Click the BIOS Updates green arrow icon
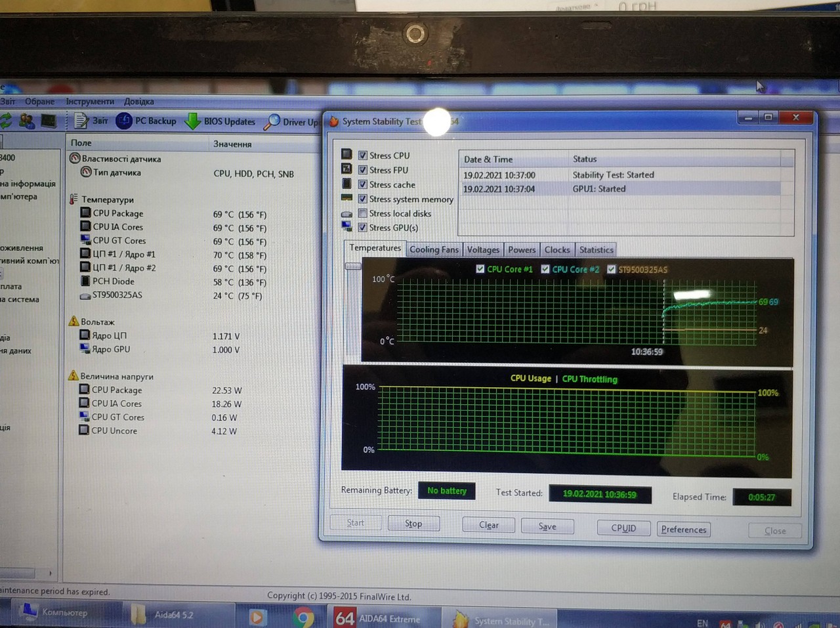 193,121
